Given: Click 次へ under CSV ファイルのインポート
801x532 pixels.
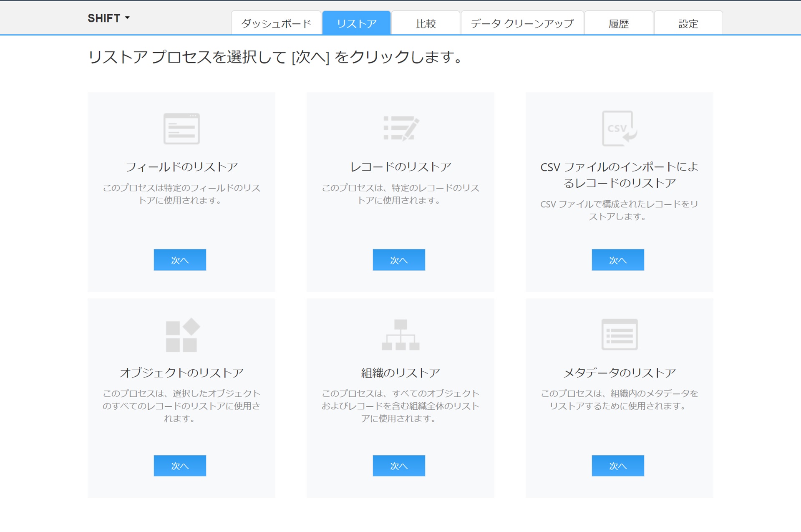Looking at the screenshot, I should click(618, 260).
